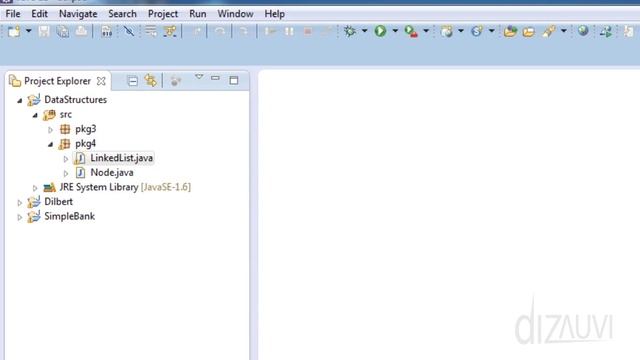The height and width of the screenshot is (360, 640).
Task: Click the Web Browser globe icon
Action: click(x=583, y=31)
